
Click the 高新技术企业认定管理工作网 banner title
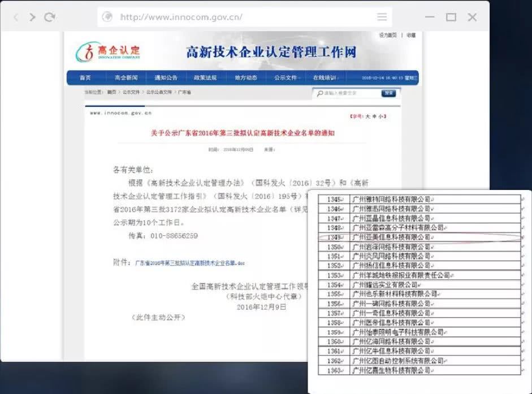[271, 52]
